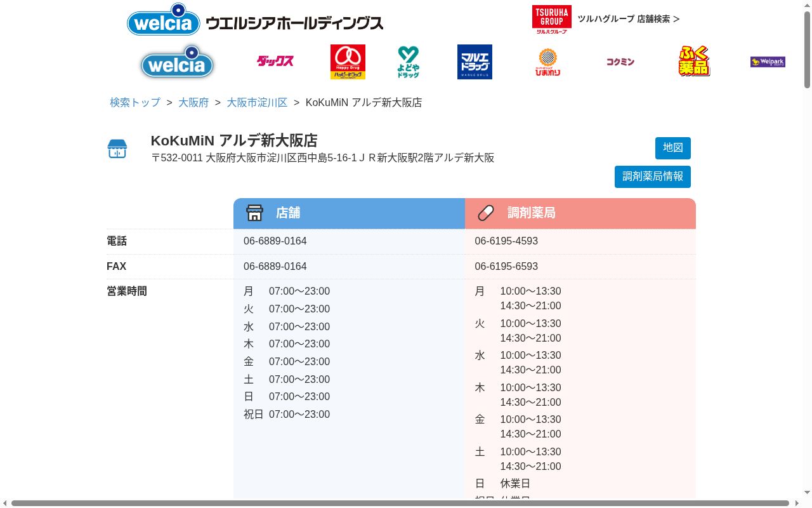Open the 地図 map button
812x508 pixels.
(x=673, y=148)
